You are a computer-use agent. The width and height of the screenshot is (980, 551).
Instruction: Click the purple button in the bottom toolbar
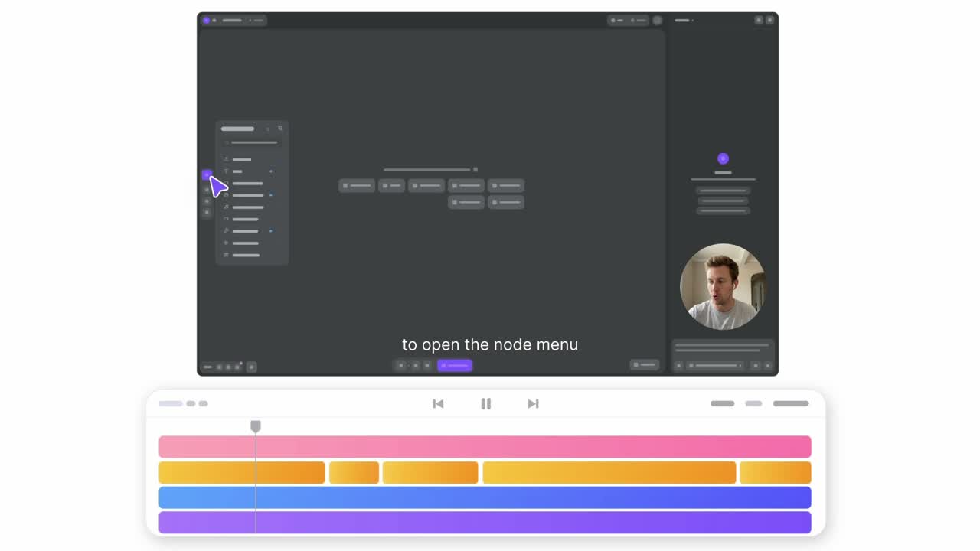[x=454, y=366]
